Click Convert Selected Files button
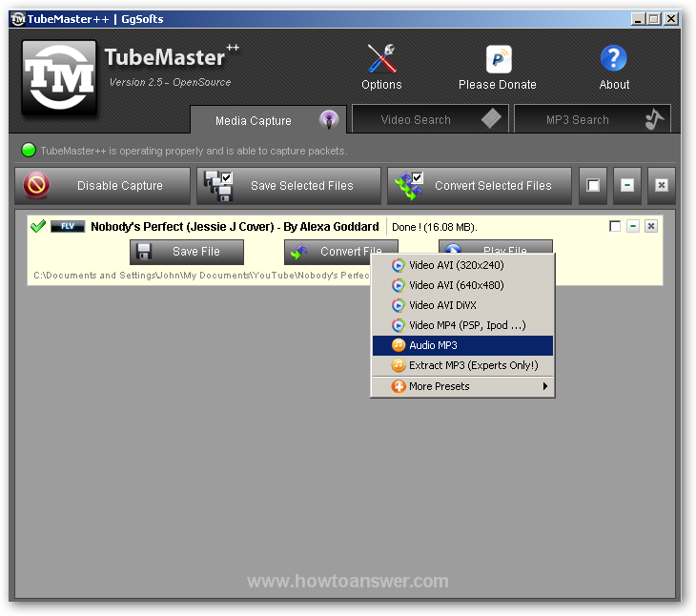The height and width of the screenshot is (616, 696). click(x=480, y=186)
